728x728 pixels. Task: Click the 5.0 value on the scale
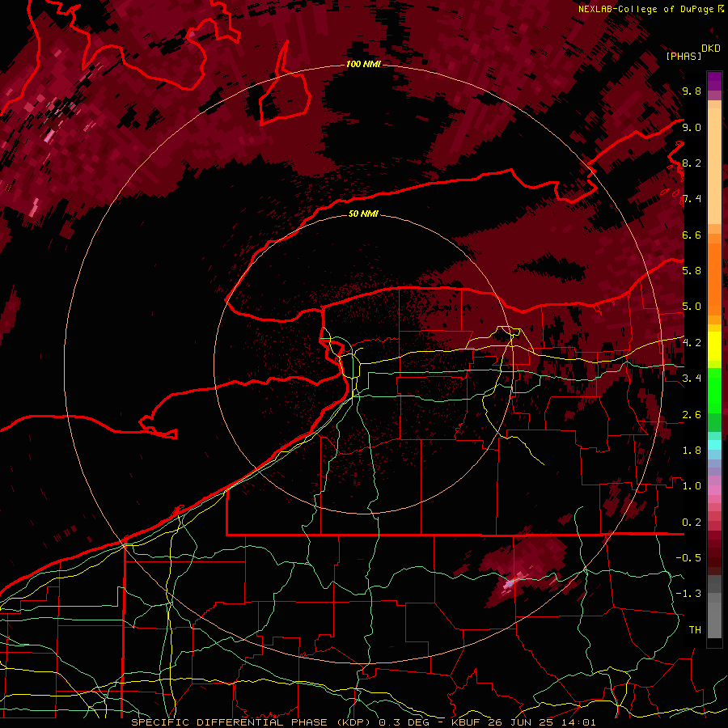point(692,307)
